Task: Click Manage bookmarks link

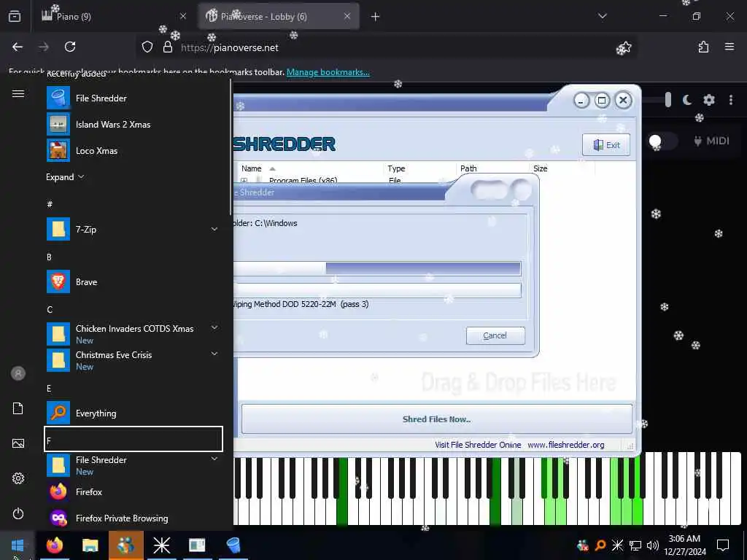Action: tap(328, 72)
